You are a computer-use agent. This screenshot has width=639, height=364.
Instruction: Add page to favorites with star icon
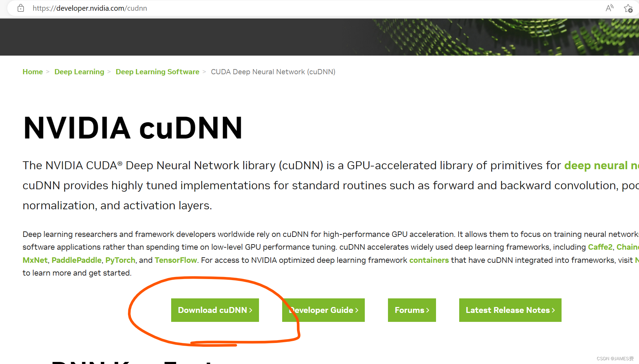[x=628, y=8]
